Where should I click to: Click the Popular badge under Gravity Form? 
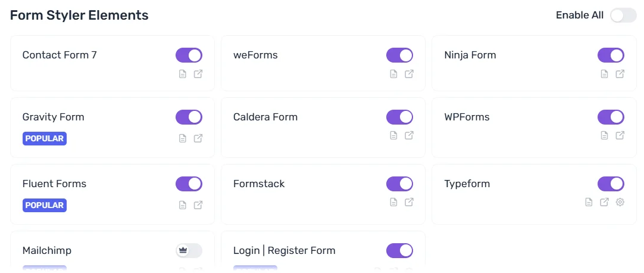(x=45, y=139)
